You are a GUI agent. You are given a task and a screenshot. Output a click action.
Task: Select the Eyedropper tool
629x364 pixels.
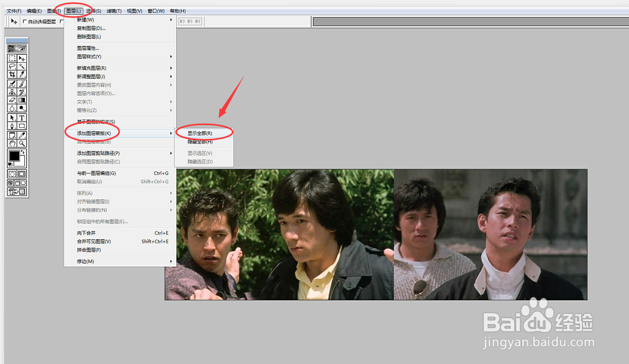22,136
